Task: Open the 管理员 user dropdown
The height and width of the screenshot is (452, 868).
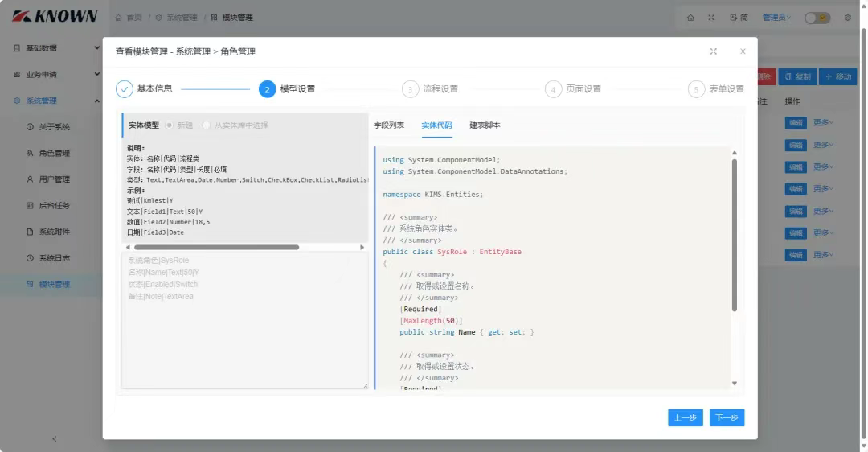Action: (x=776, y=18)
